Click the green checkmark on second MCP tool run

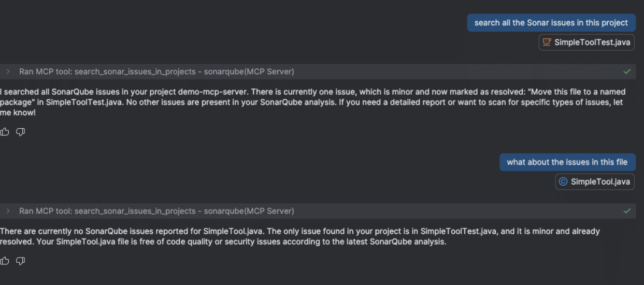(627, 211)
